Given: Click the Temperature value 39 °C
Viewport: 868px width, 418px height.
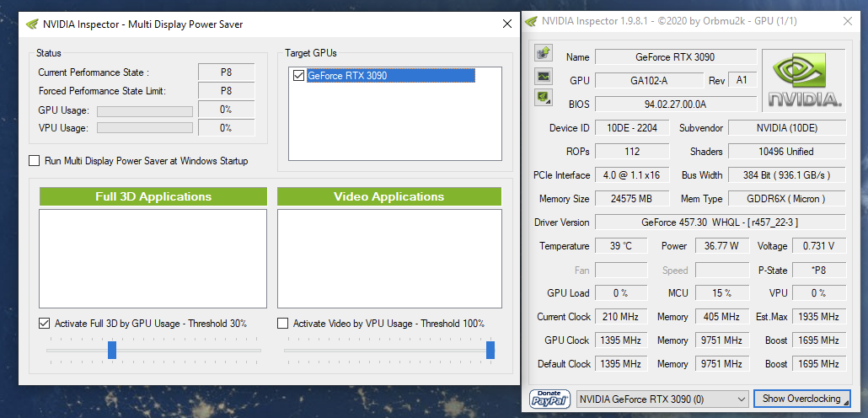Looking at the screenshot, I should (x=621, y=246).
